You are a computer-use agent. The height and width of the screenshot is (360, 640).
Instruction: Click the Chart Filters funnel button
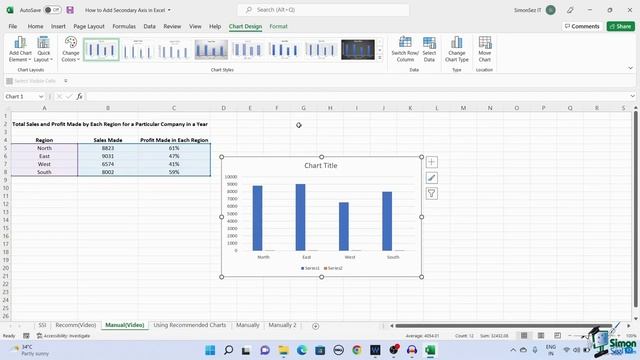tap(431, 193)
